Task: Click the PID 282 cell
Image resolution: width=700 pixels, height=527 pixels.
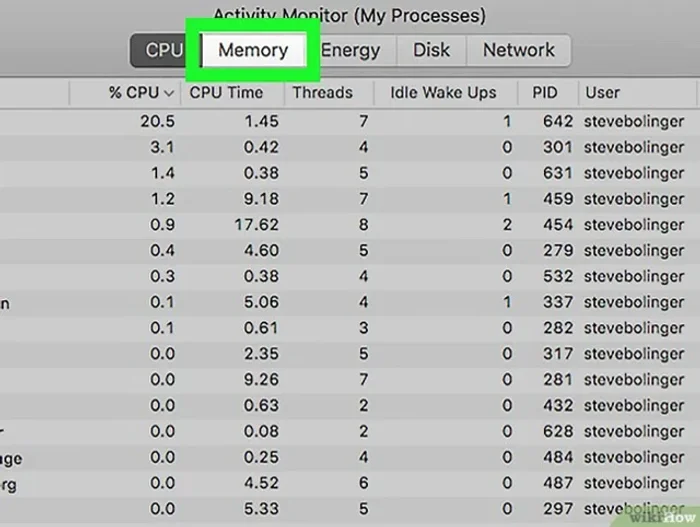Action: point(558,328)
